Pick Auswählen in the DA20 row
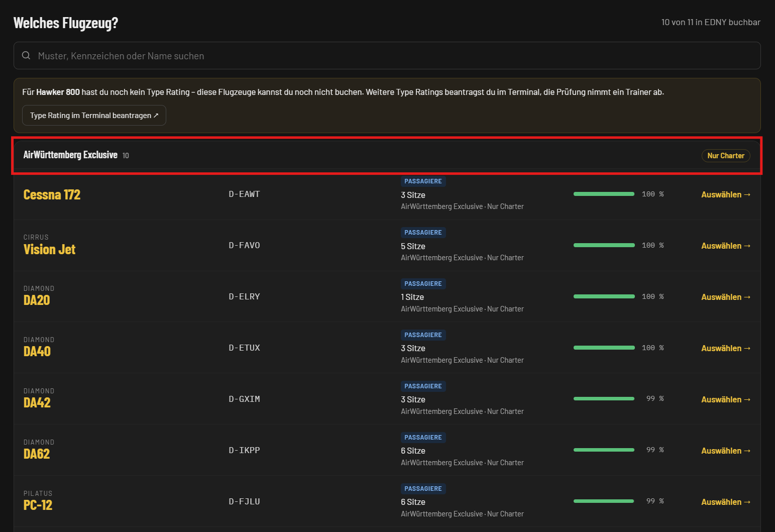The image size is (775, 532). pos(726,297)
